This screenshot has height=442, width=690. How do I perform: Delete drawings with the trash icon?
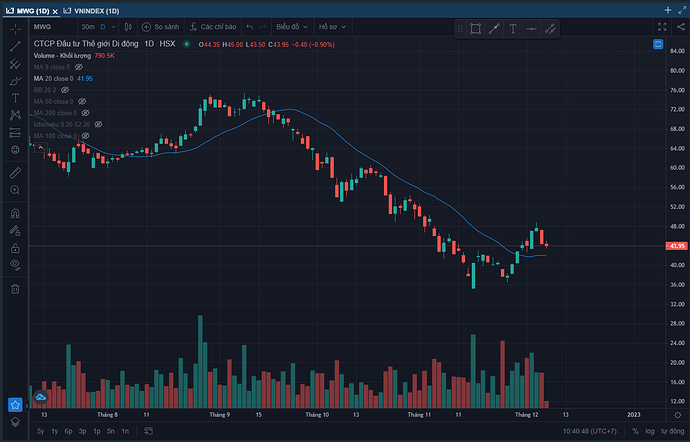click(x=15, y=289)
